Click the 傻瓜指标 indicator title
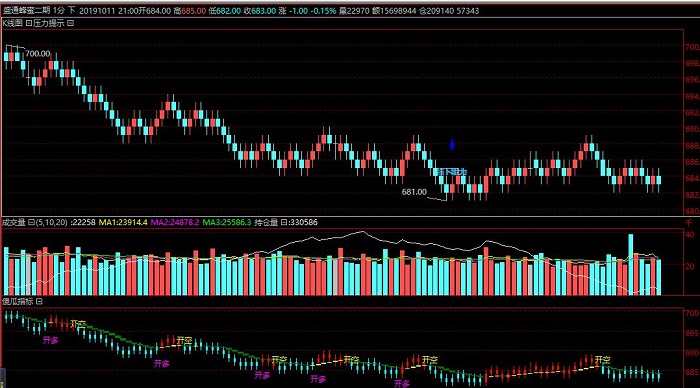 (18, 301)
